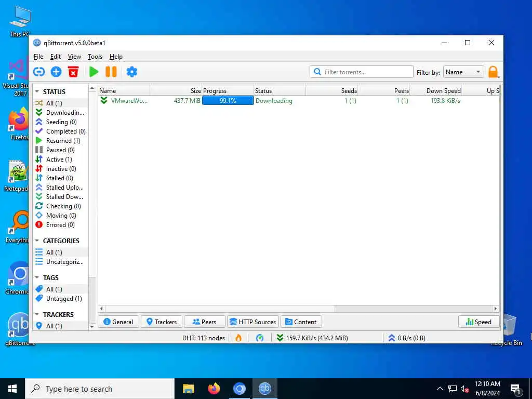Select the Moving (0) status filter
The width and height of the screenshot is (532, 399).
(x=61, y=216)
